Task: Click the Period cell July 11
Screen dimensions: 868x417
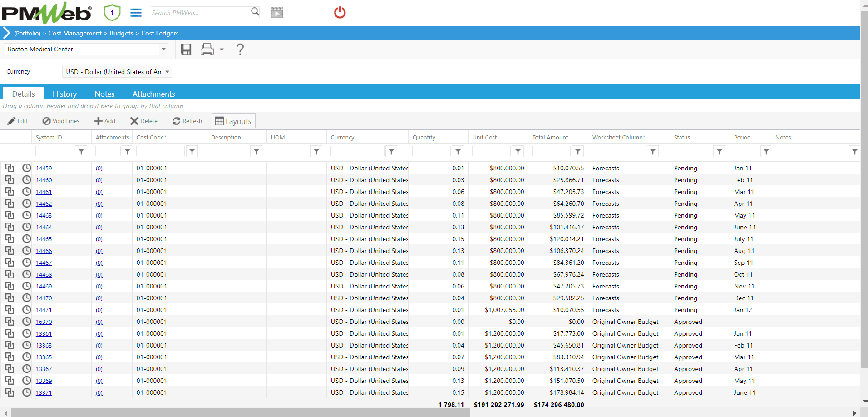Action: tap(744, 239)
